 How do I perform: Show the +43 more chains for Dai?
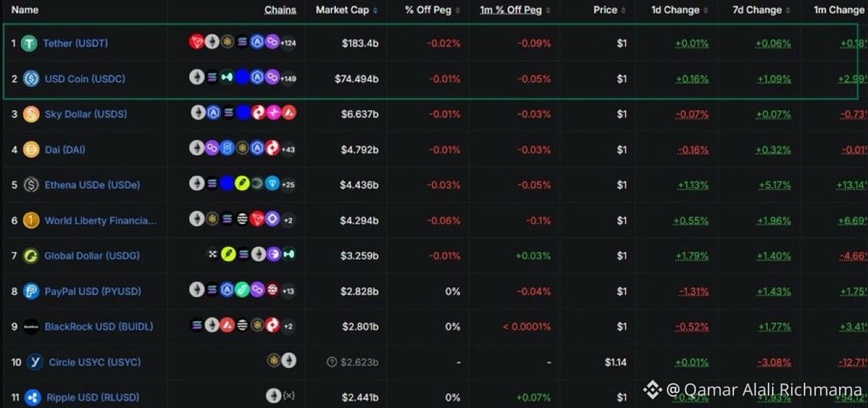coord(288,149)
